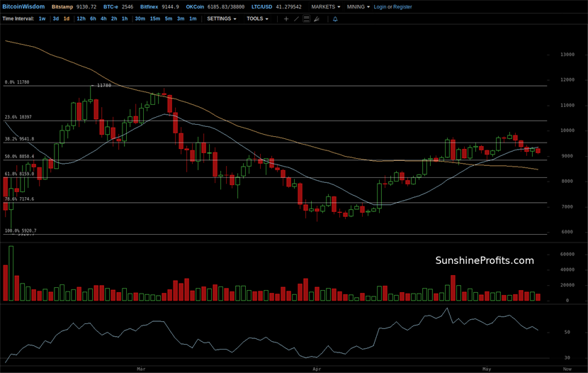Viewport: 588px width, 373px height.
Task: Set chart interval to 15m
Action: [154, 19]
